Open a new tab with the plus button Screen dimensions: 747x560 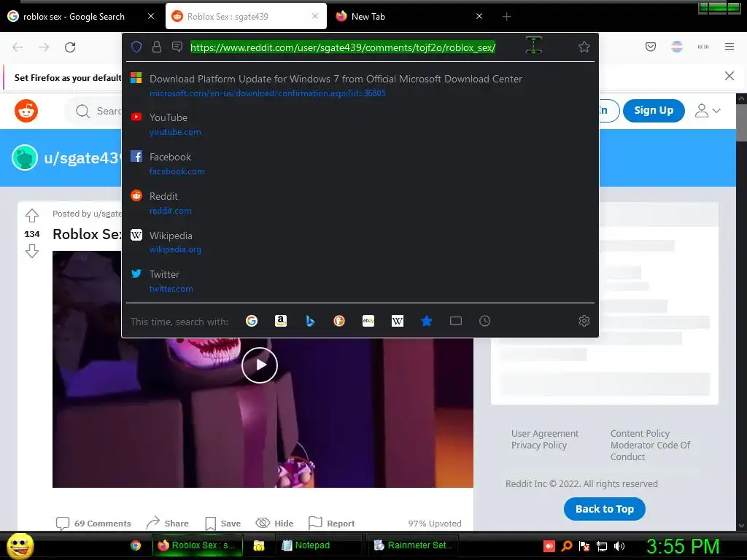click(506, 17)
